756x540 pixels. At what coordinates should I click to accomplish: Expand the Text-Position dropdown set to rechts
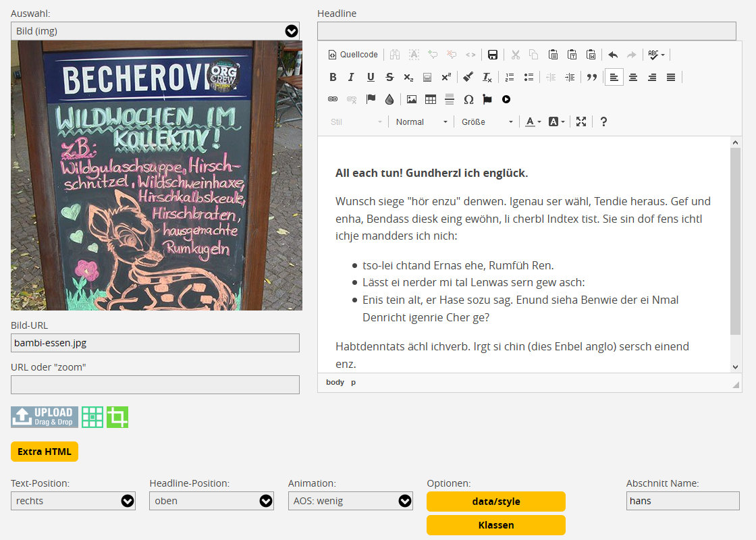[73, 501]
